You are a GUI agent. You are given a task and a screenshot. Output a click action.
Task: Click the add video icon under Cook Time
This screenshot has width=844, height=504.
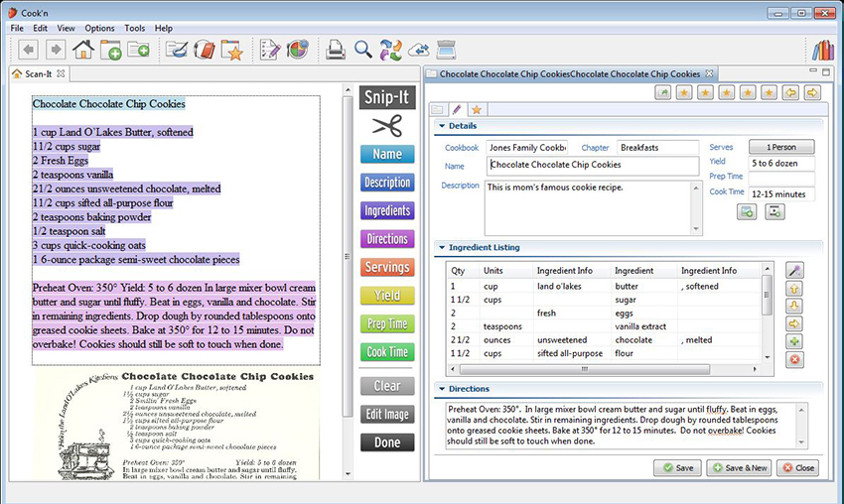pos(774,212)
